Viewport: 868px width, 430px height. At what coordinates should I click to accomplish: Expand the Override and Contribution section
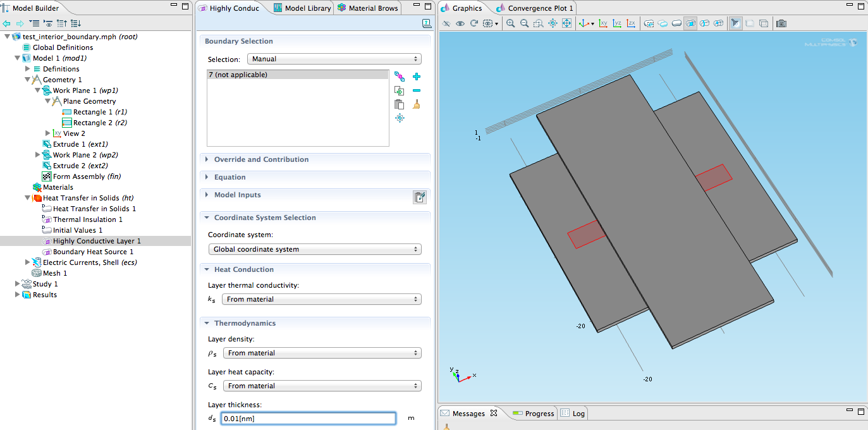click(261, 159)
